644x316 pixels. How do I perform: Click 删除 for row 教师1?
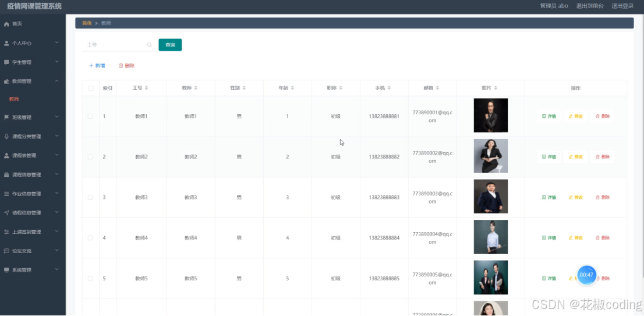tap(603, 117)
